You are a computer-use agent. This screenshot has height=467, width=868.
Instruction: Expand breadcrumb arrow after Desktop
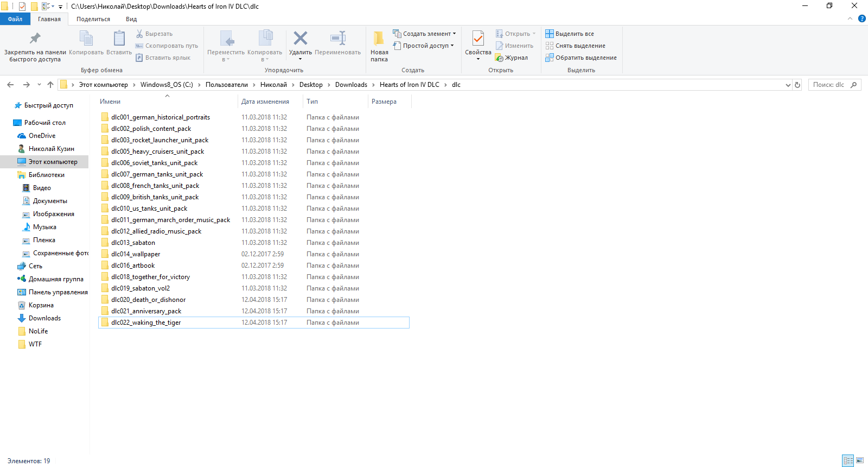[329, 85]
